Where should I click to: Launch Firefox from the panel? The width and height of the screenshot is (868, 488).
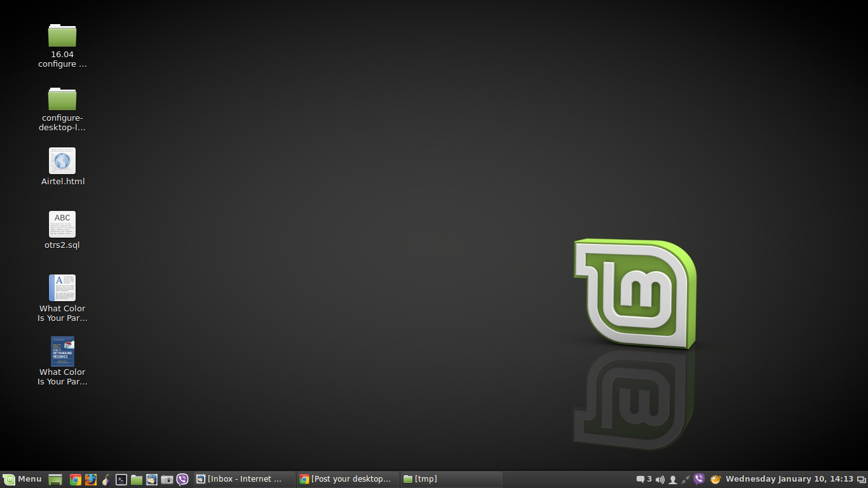point(90,478)
